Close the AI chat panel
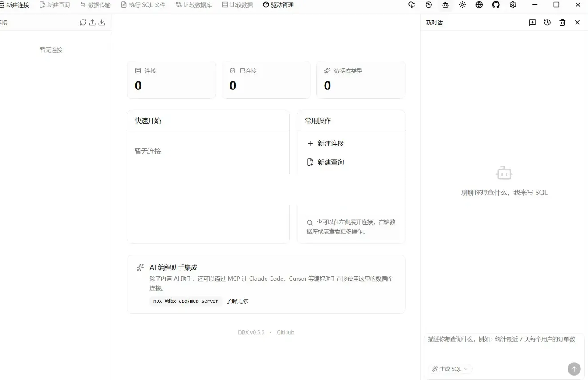Screen dimensions: 588x380 (577, 22)
